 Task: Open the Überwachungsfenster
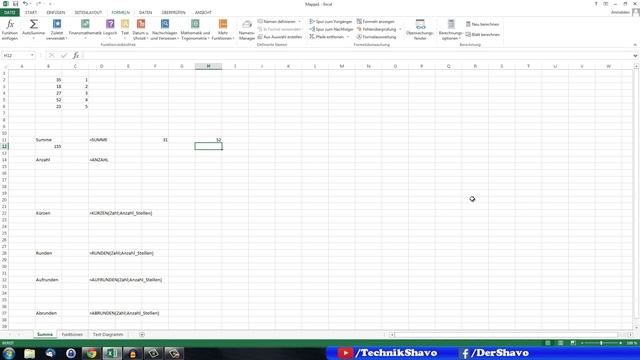pos(420,30)
